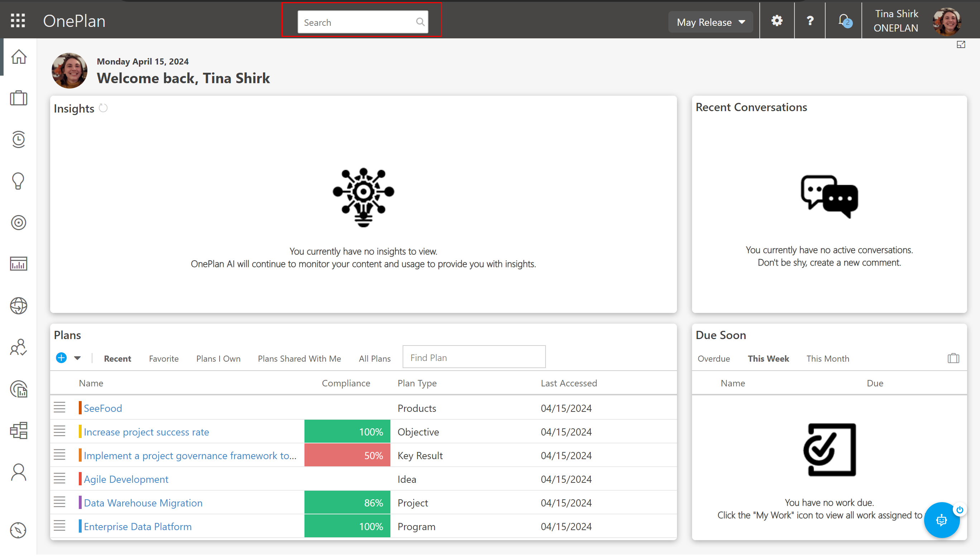The width and height of the screenshot is (980, 557).
Task: Switch to Plans Shared With Me tab
Action: click(x=299, y=360)
